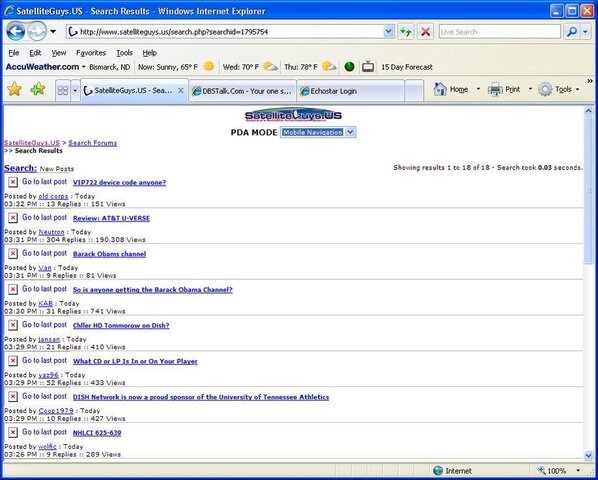The image size is (598, 480).
Task: Open the Quick Tabs grid icon
Action: pyautogui.click(x=63, y=91)
